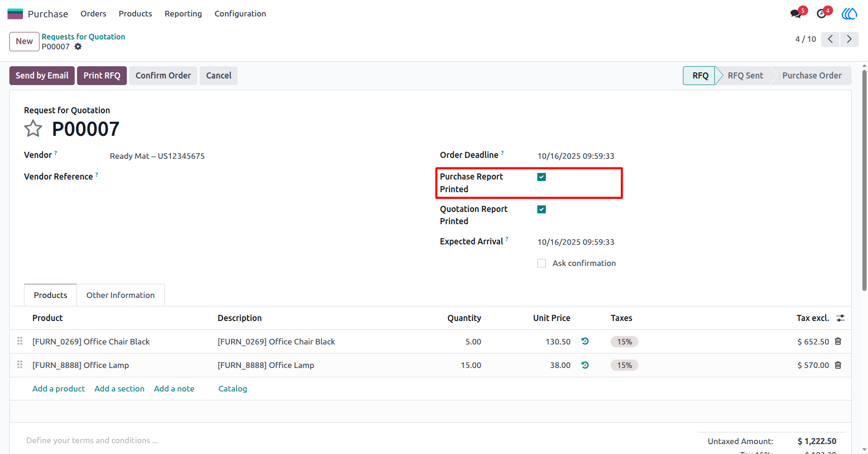Click the Print RFQ button
The height and width of the screenshot is (454, 868).
point(102,76)
